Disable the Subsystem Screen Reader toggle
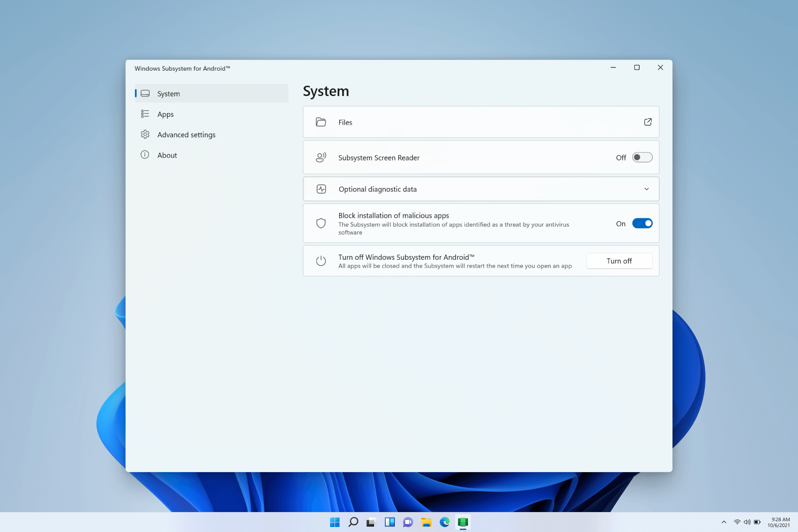Viewport: 798px width, 532px height. 641,158
